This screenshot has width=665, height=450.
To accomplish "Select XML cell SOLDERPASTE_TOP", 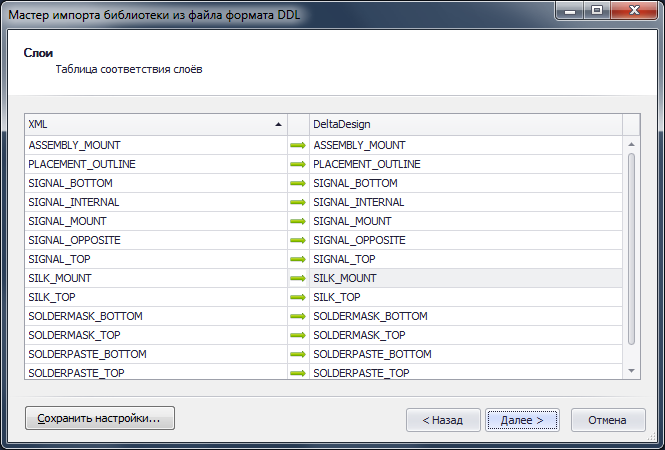I will 156,372.
